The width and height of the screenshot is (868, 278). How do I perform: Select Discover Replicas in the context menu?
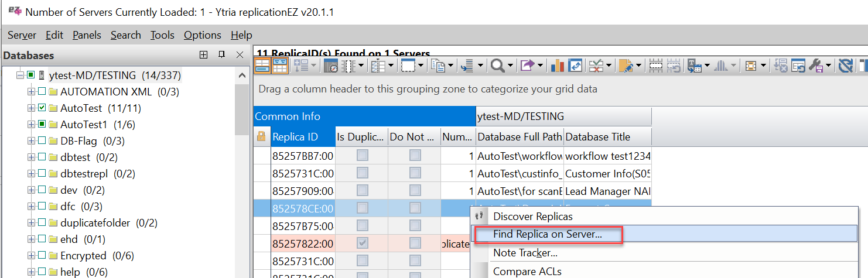click(532, 216)
